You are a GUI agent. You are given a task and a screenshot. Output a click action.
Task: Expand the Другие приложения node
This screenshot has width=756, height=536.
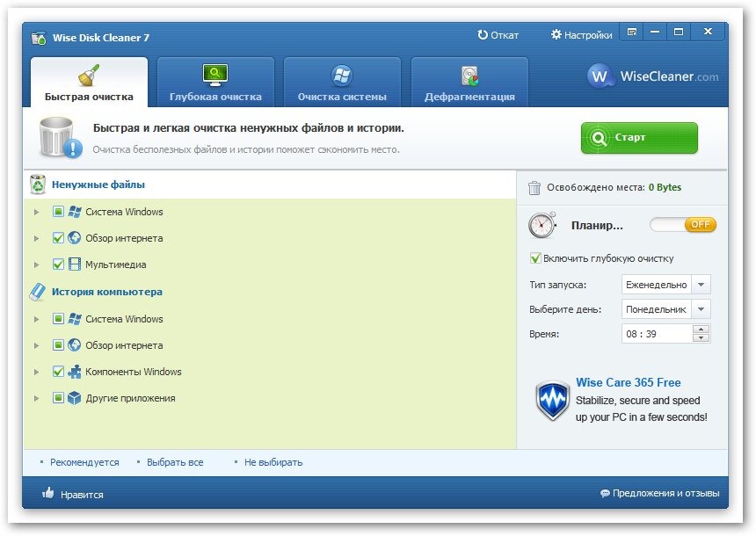37,399
